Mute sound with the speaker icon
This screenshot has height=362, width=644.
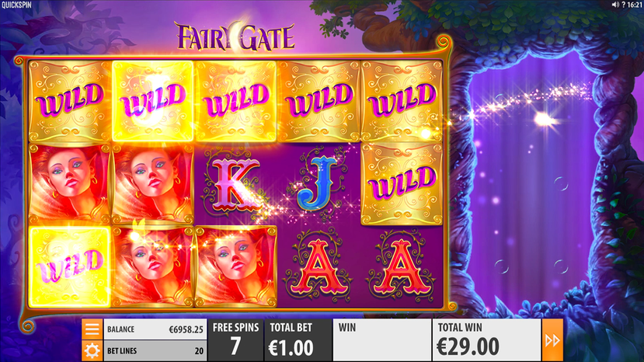(x=614, y=5)
